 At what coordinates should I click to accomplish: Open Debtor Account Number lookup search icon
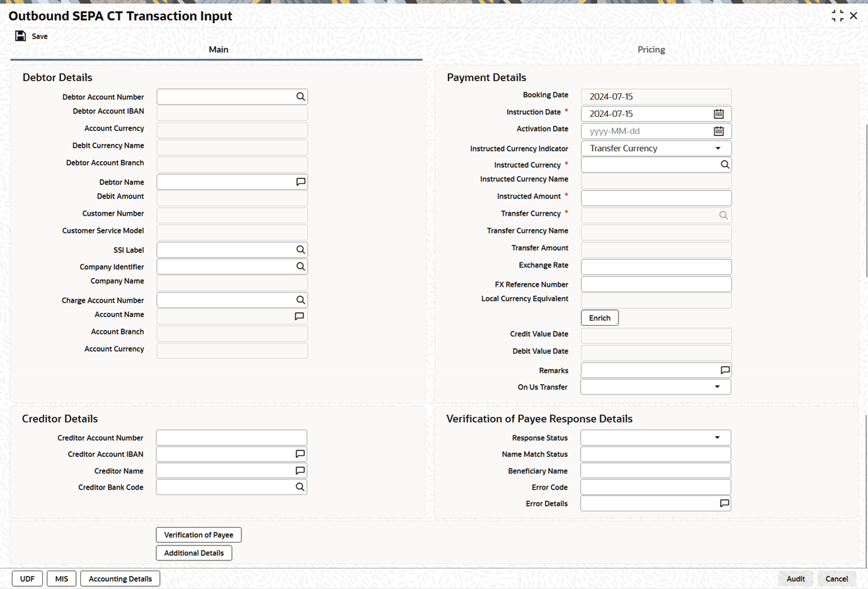point(300,97)
